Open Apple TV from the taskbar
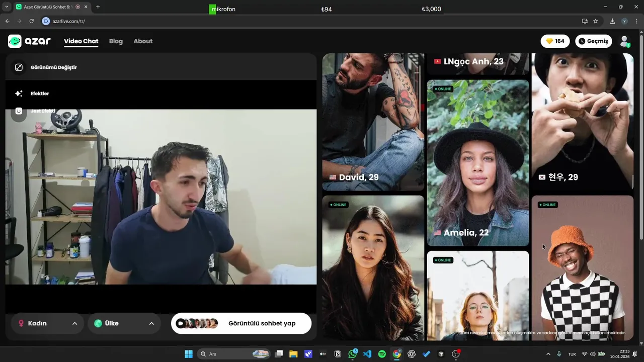Image resolution: width=644 pixels, height=362 pixels. [x=323, y=354]
